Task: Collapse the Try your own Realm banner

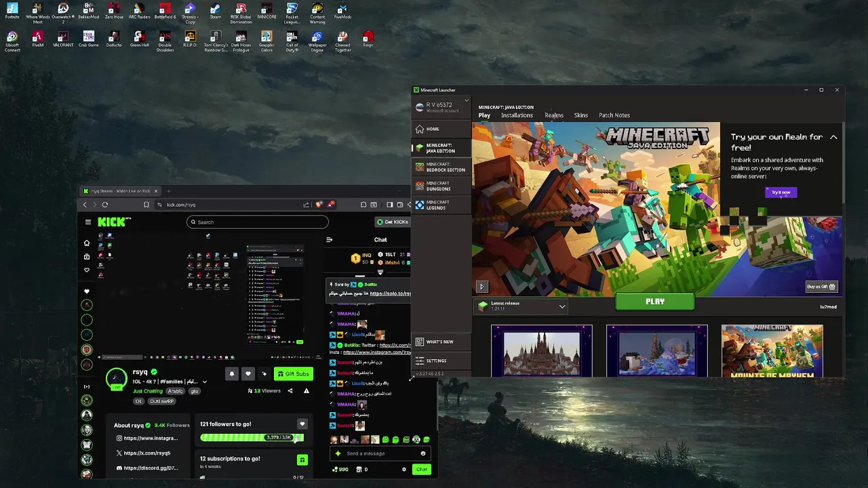Action: coord(833,137)
